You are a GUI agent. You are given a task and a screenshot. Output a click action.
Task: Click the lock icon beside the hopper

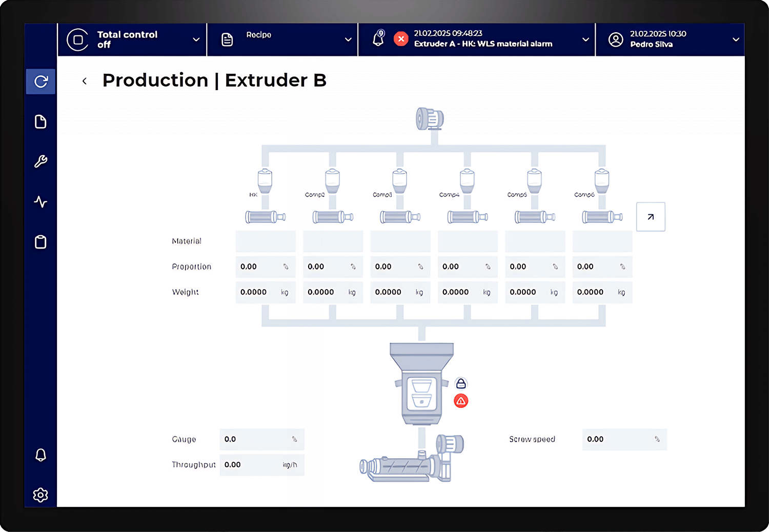click(461, 383)
